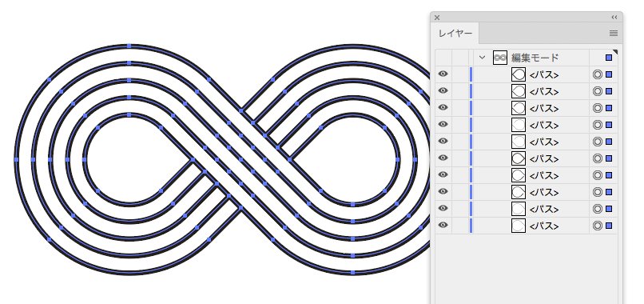Screen dimensions: 644x304
Task: Hide the bottom path layer via eye icon
Action: (443, 225)
